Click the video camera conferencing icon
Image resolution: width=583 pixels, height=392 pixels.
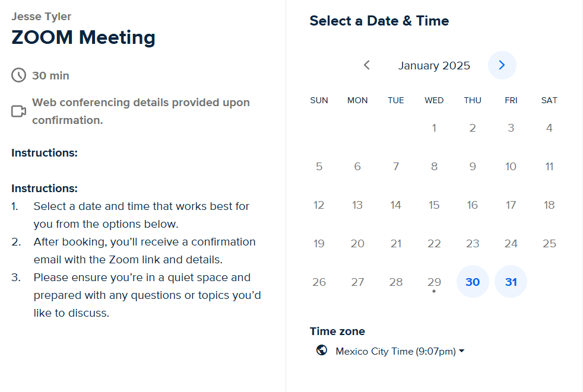19,111
